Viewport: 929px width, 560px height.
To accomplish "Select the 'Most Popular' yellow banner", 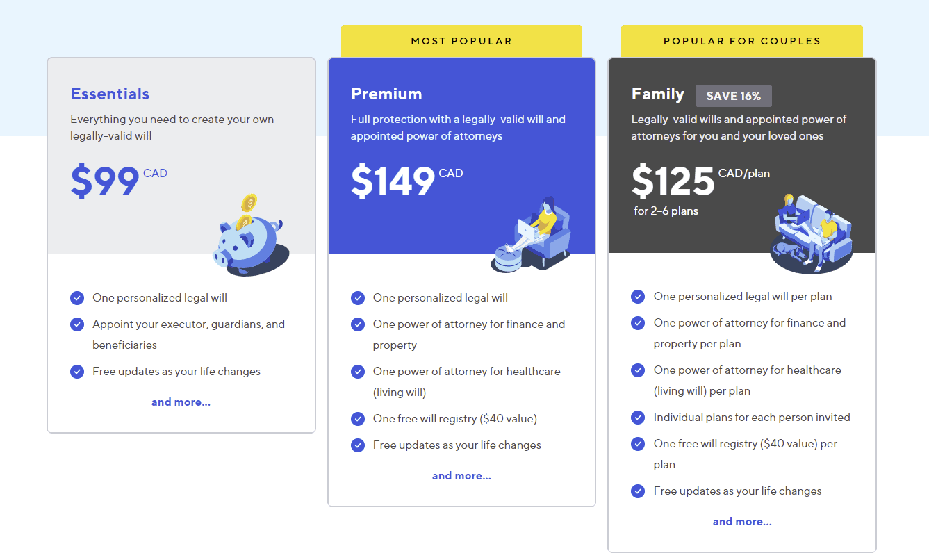I will coord(461,41).
